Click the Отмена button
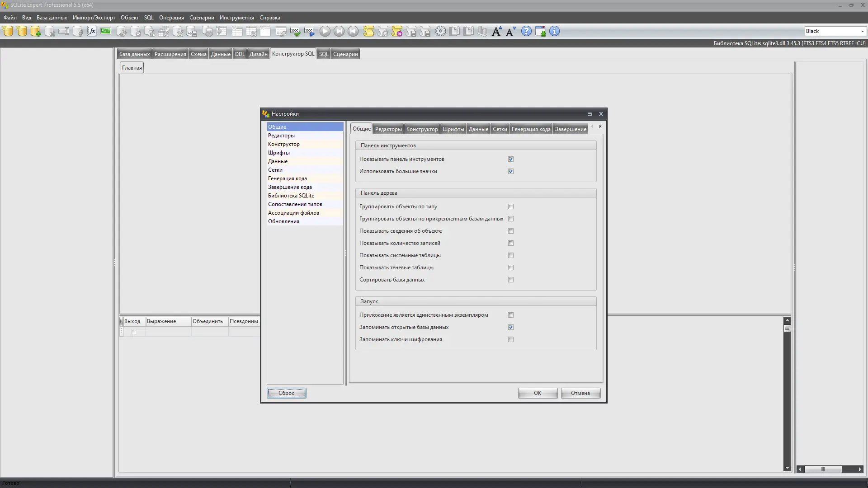Image resolution: width=868 pixels, height=488 pixels. [580, 393]
